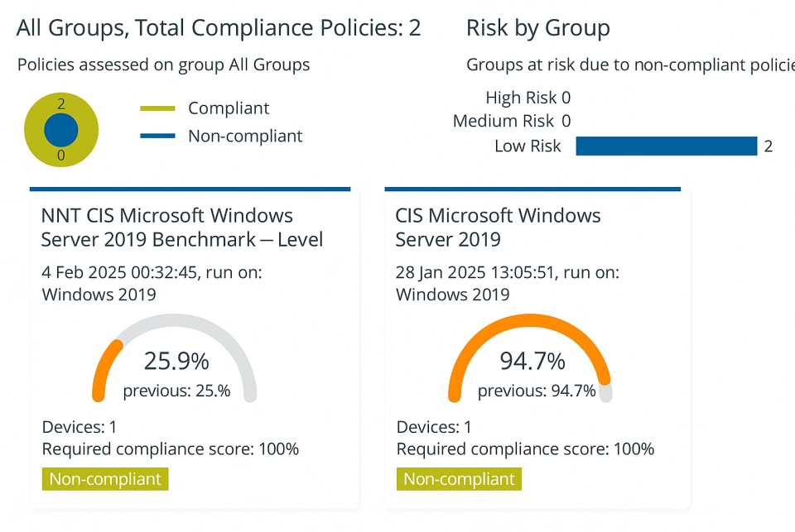Image resolution: width=795 pixels, height=532 pixels.
Task: Select the High Risk row label
Action: tap(521, 98)
